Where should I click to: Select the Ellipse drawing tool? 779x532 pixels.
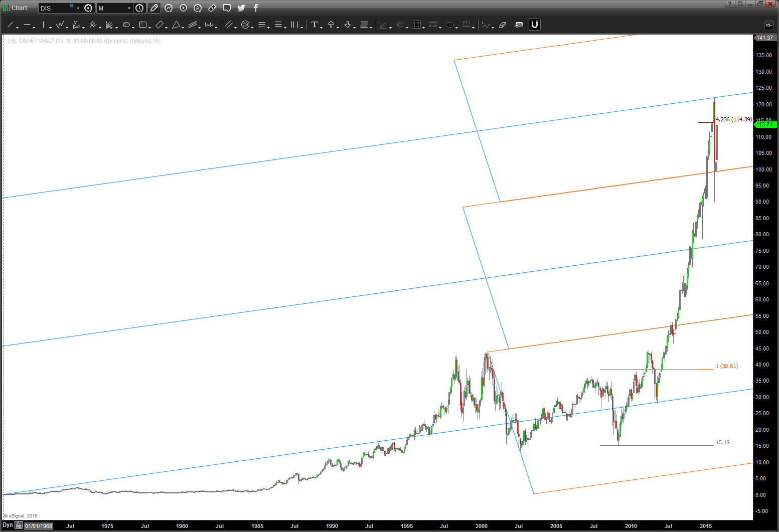[126, 25]
